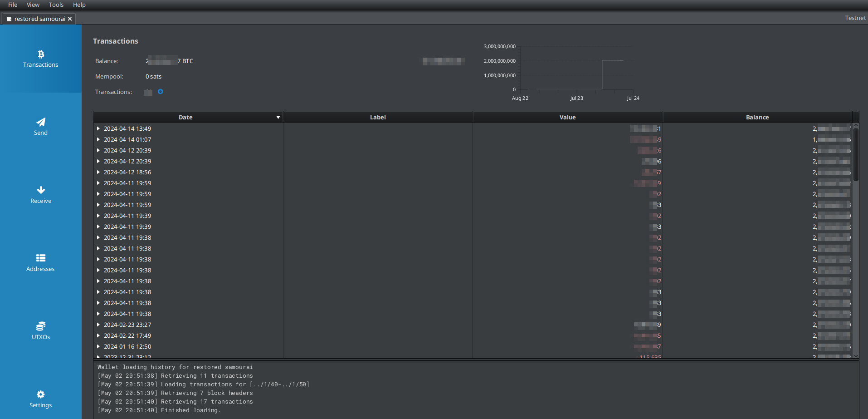Open the UTXOs panel
The image size is (868, 419).
pyautogui.click(x=41, y=331)
